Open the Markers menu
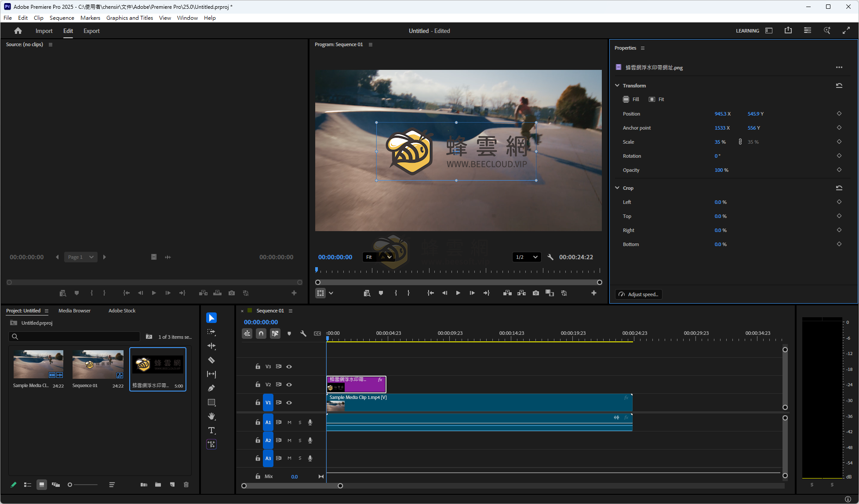This screenshot has height=504, width=859. tap(90, 18)
